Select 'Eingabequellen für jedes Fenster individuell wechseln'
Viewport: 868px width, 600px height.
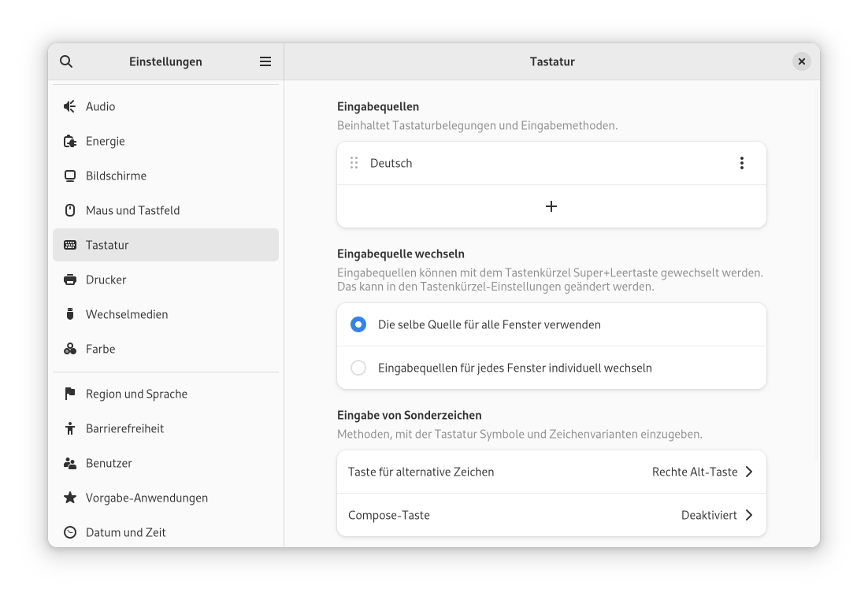358,368
